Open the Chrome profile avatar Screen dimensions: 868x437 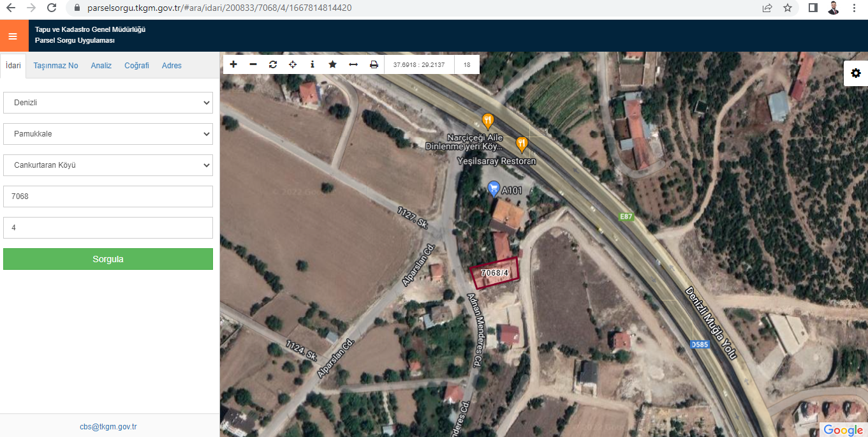[834, 8]
